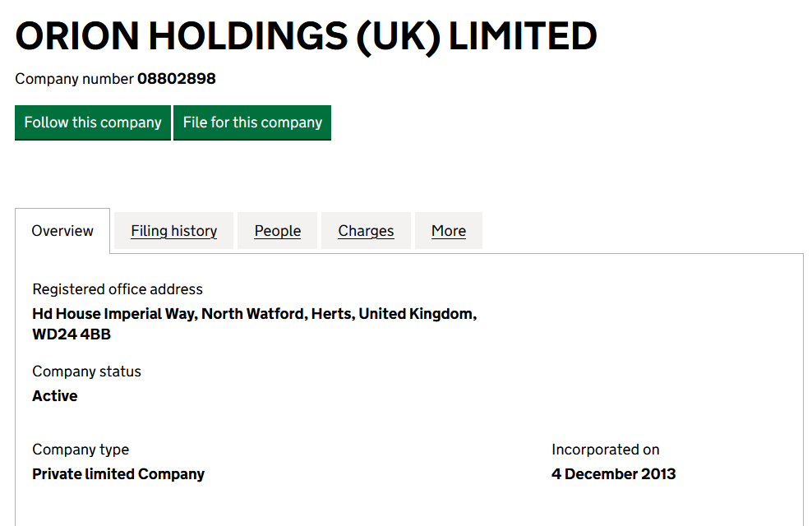Image resolution: width=812 pixels, height=526 pixels.
Task: Click the Follow this company button
Action: click(x=93, y=122)
